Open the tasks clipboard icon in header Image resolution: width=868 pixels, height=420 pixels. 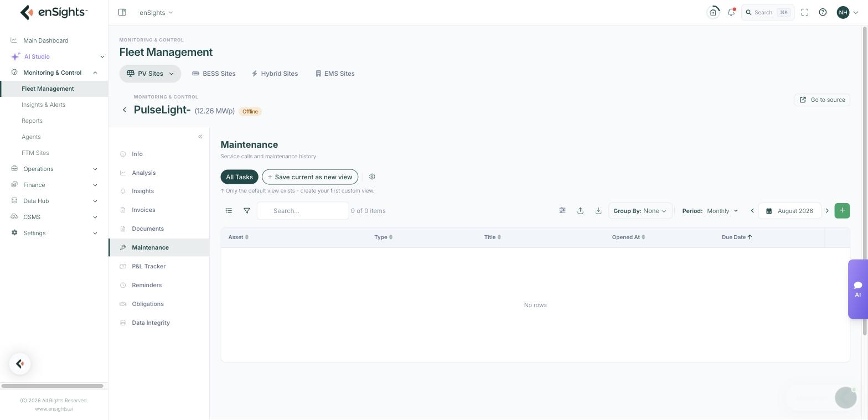pos(713,12)
